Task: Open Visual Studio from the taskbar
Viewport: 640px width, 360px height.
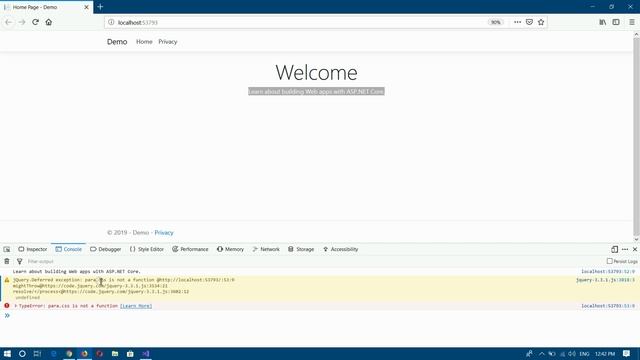Action: tap(146, 353)
